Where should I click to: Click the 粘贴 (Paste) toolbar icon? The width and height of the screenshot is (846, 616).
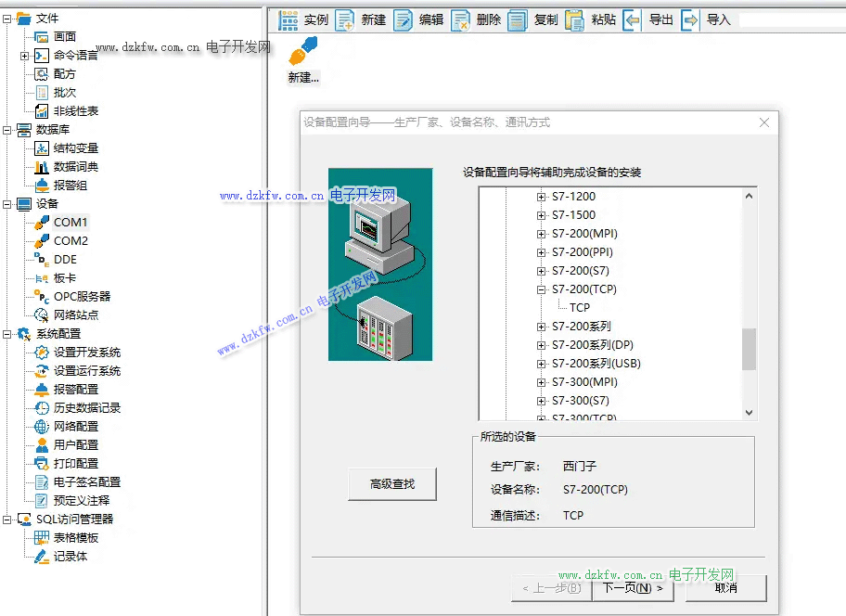[x=575, y=19]
